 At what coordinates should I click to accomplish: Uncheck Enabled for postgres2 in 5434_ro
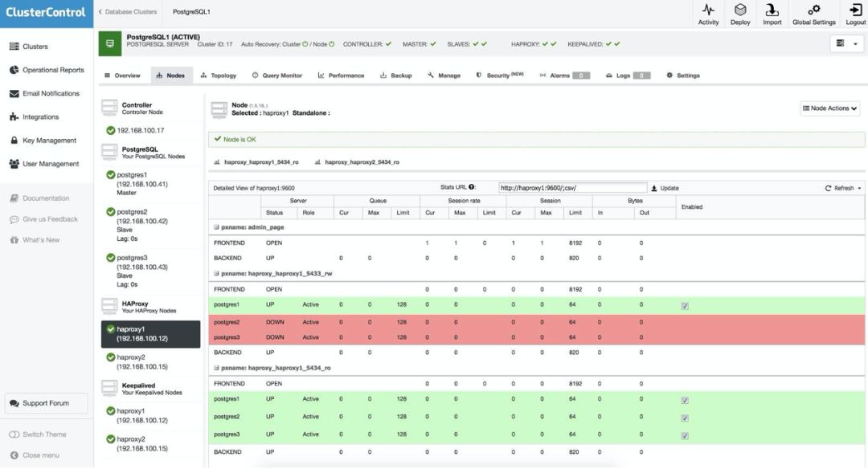tap(685, 418)
